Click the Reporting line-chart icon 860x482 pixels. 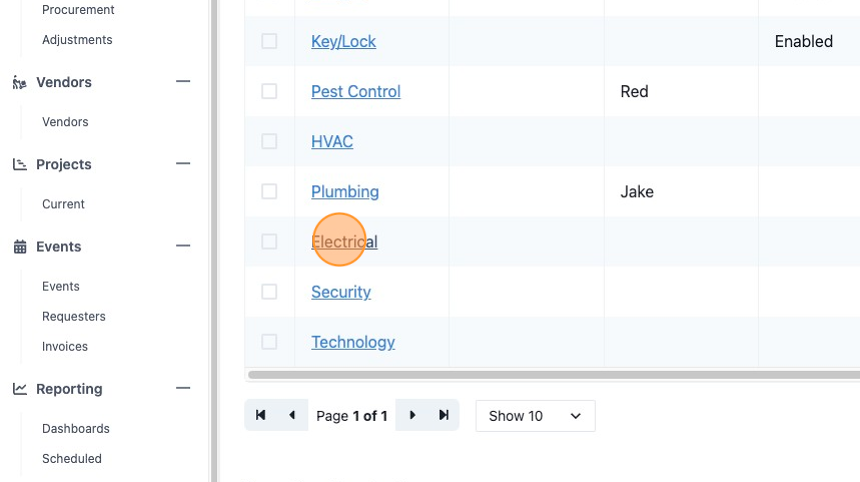[20, 389]
